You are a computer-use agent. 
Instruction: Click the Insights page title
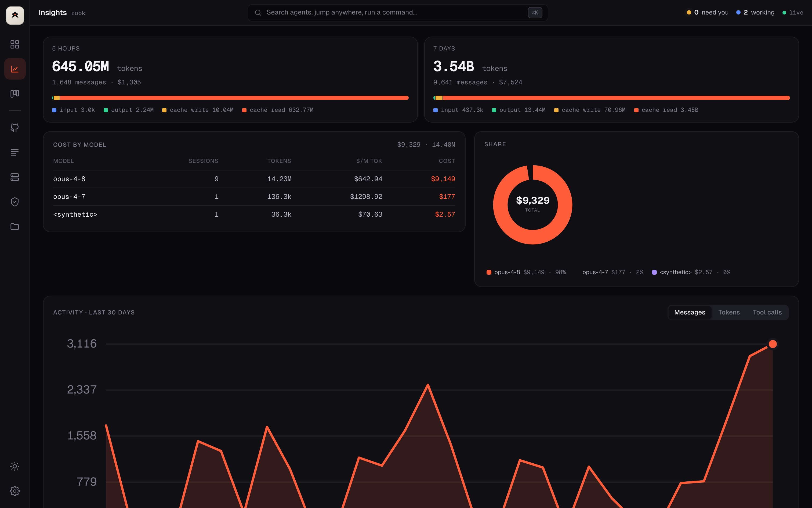[53, 12]
